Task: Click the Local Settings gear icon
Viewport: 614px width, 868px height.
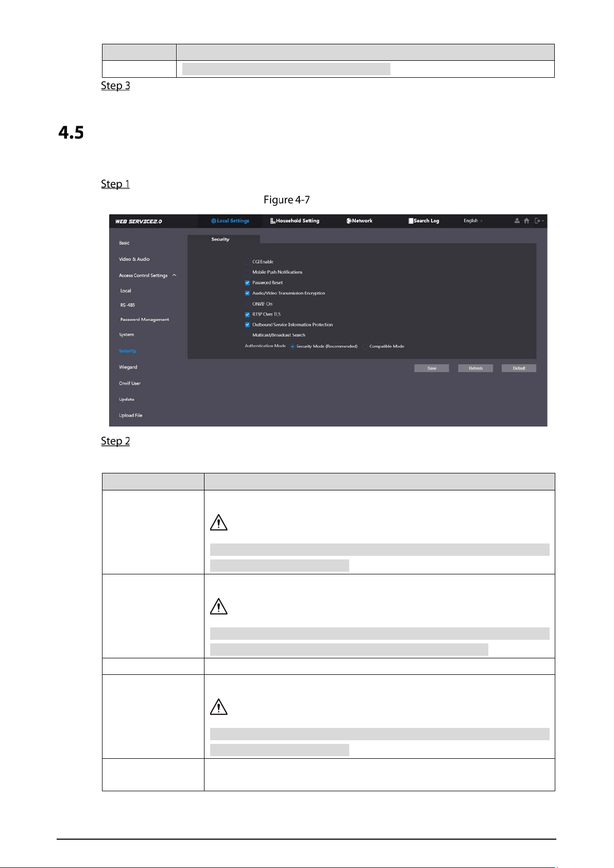Action: 213,220
